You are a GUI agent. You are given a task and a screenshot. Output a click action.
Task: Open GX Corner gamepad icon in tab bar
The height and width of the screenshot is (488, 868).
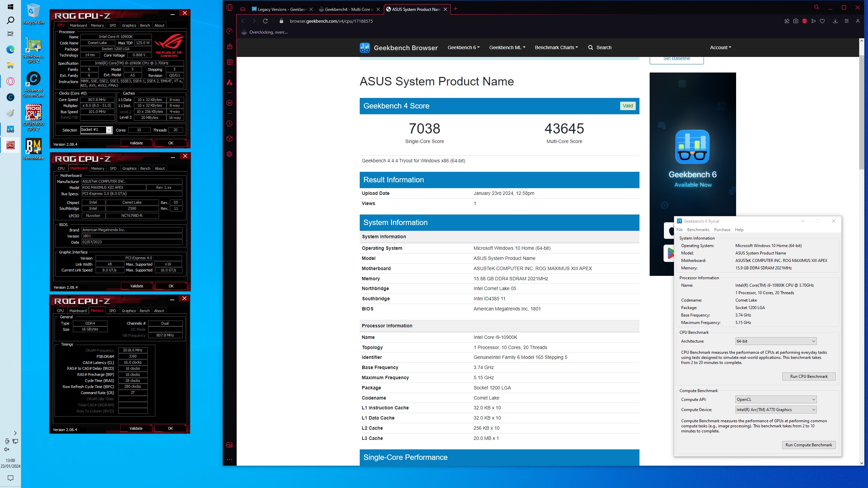243,9
